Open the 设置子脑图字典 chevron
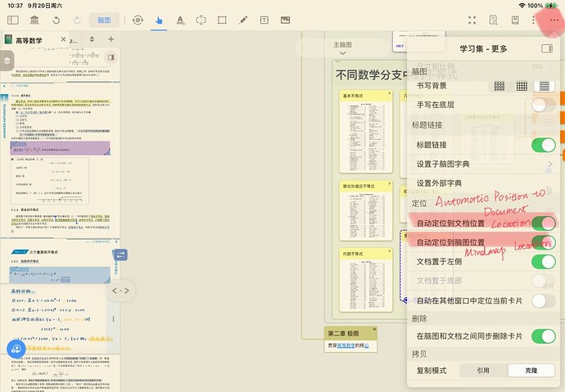Screen dimensions: 565x392 tap(550, 164)
